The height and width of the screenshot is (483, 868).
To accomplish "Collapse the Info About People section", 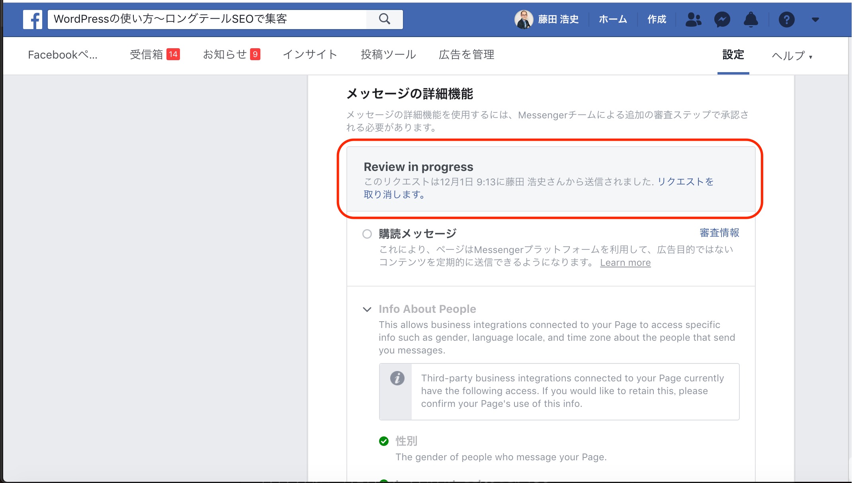I will tap(367, 309).
